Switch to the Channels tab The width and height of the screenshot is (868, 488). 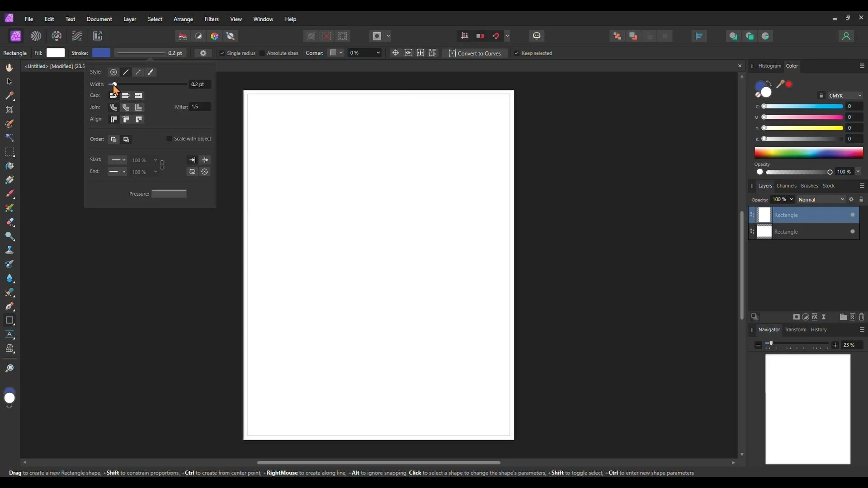(786, 186)
